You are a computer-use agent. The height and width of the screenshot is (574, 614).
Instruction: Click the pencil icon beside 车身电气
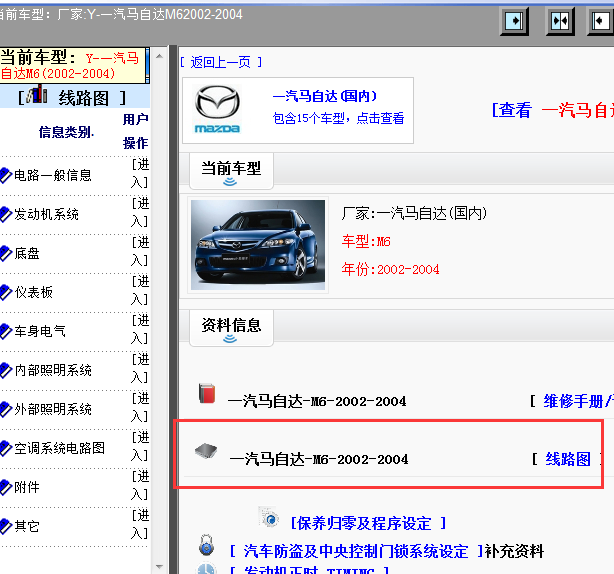(x=6, y=331)
